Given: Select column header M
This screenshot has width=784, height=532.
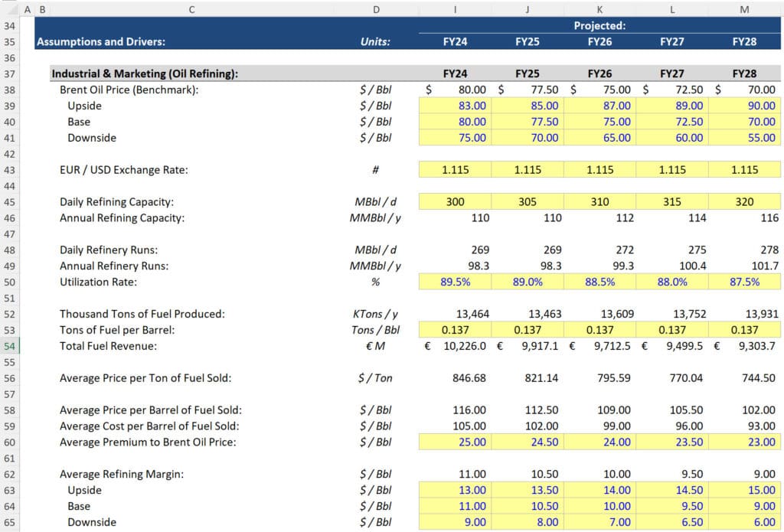Looking at the screenshot, I should [745, 10].
